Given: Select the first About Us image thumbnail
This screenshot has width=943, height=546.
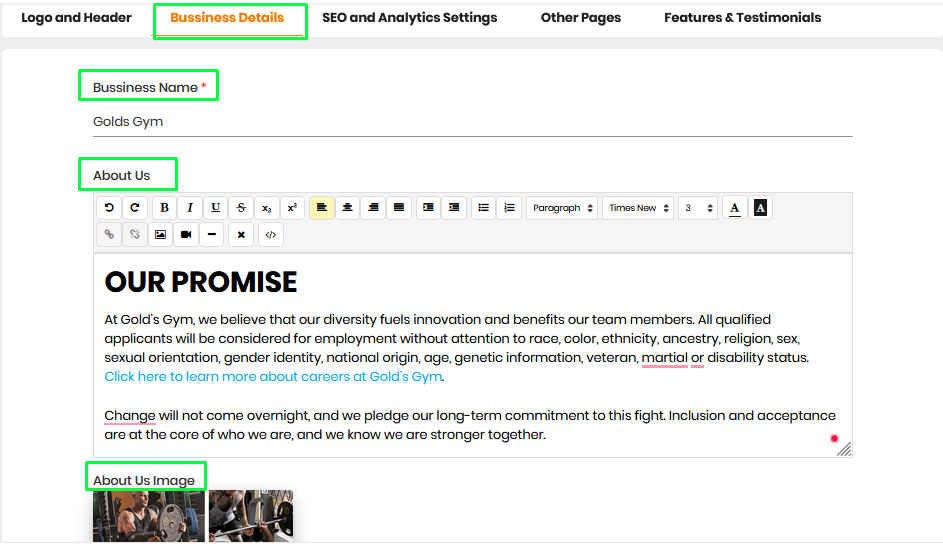Looking at the screenshot, I should pyautogui.click(x=149, y=516).
